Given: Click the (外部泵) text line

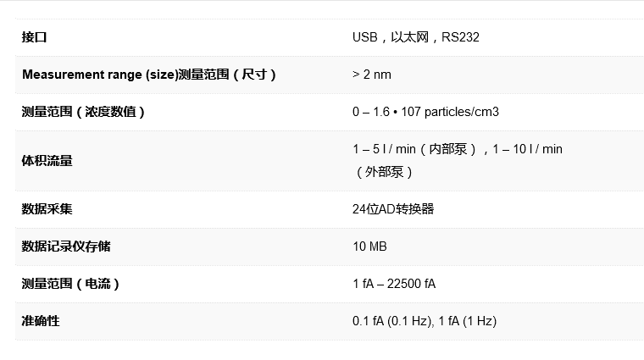Looking at the screenshot, I should click(x=383, y=172).
